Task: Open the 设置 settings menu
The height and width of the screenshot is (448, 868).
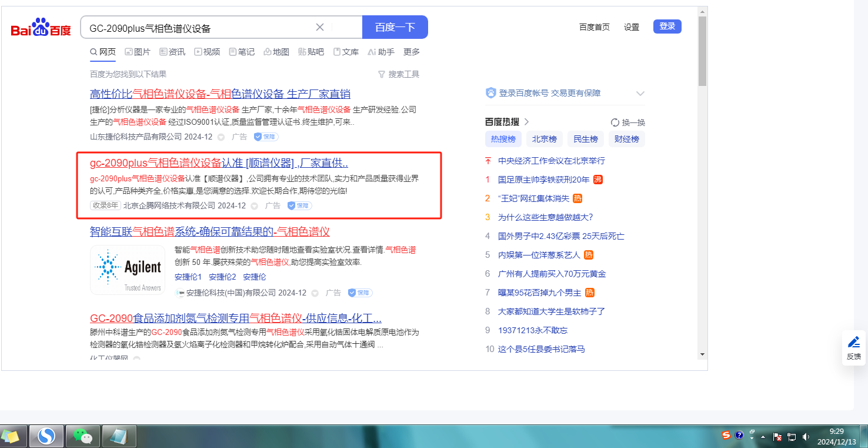Action: 632,27
